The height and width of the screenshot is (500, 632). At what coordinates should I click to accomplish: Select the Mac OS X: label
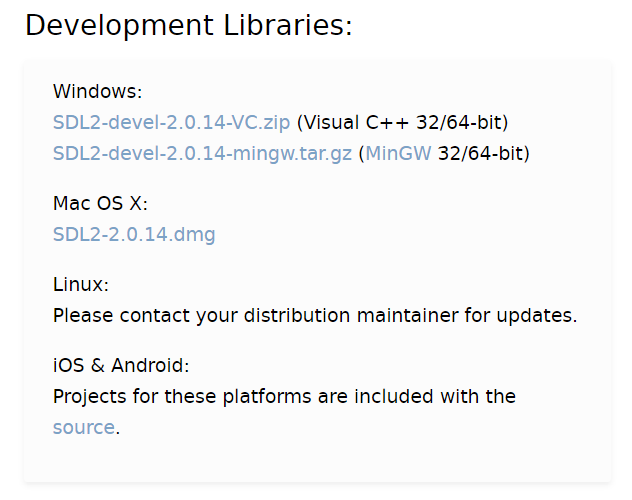tap(100, 203)
